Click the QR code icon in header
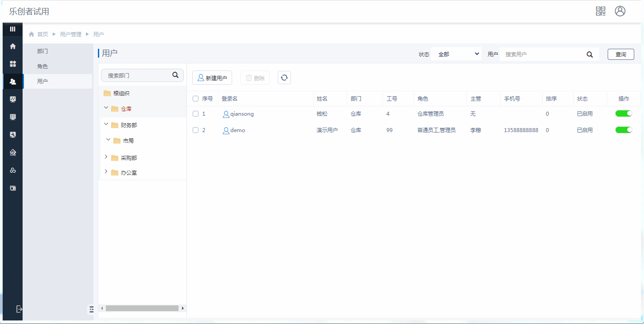Image resolution: width=644 pixels, height=324 pixels. pos(600,11)
